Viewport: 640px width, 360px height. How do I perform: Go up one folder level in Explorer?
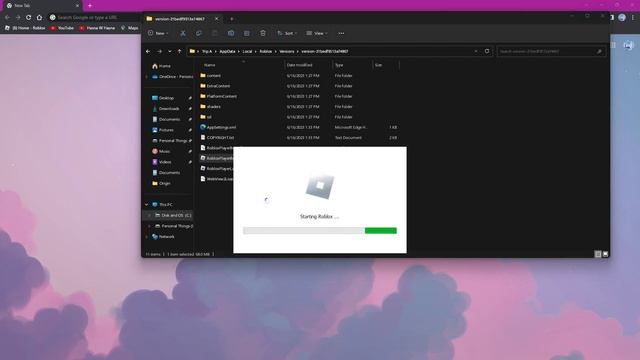pyautogui.click(x=180, y=51)
